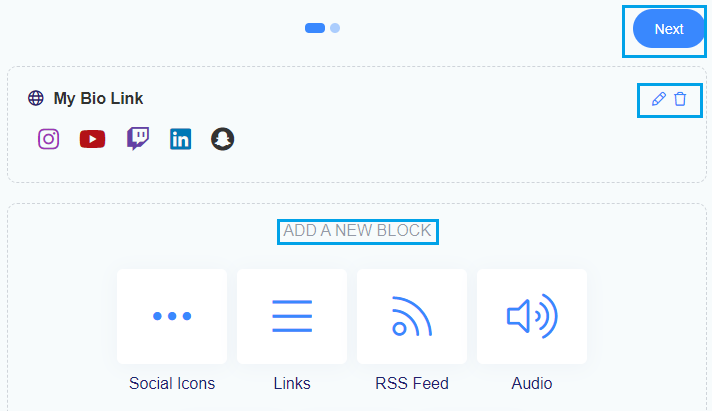This screenshot has width=712, height=411.
Task: Open the Instagram social icon
Action: [49, 139]
